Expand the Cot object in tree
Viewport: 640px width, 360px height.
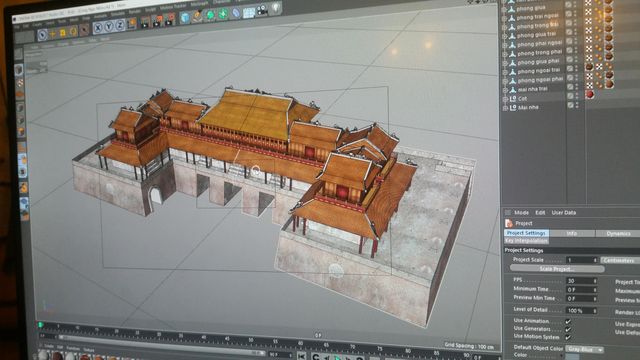(505, 99)
